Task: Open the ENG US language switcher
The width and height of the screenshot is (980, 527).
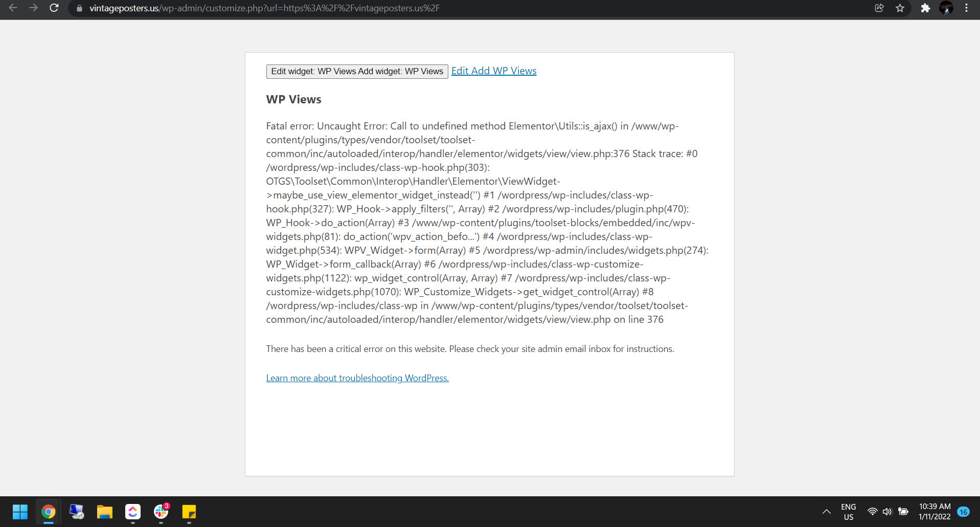Action: tap(849, 512)
